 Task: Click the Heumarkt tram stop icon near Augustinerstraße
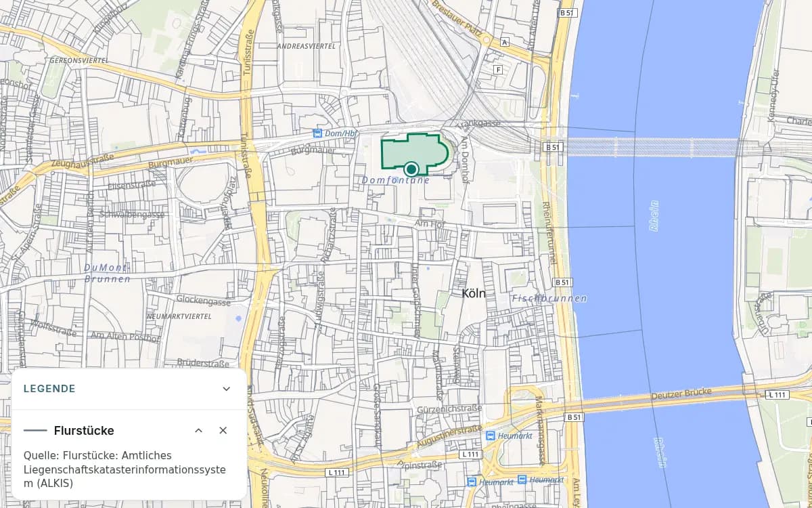pos(491,436)
